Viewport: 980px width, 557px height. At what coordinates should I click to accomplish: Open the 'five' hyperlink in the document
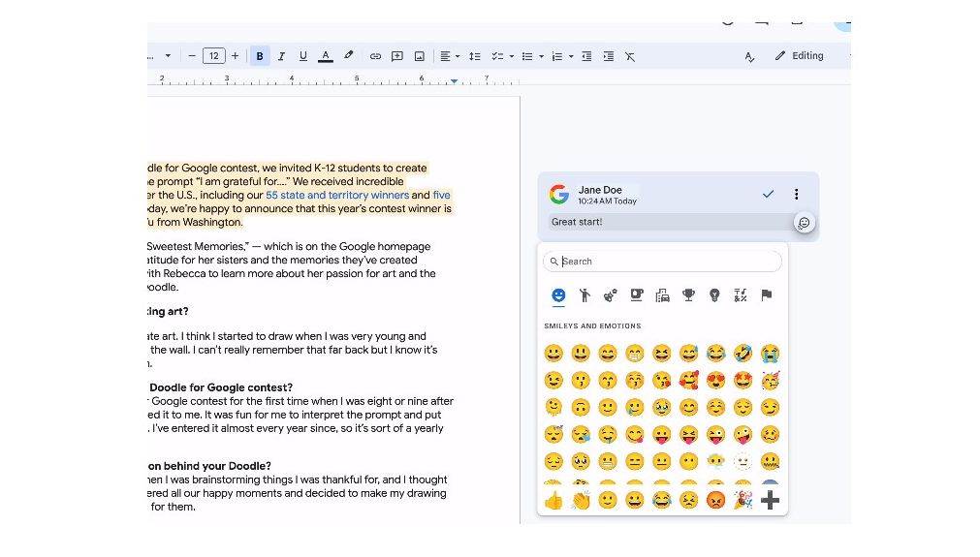(441, 195)
